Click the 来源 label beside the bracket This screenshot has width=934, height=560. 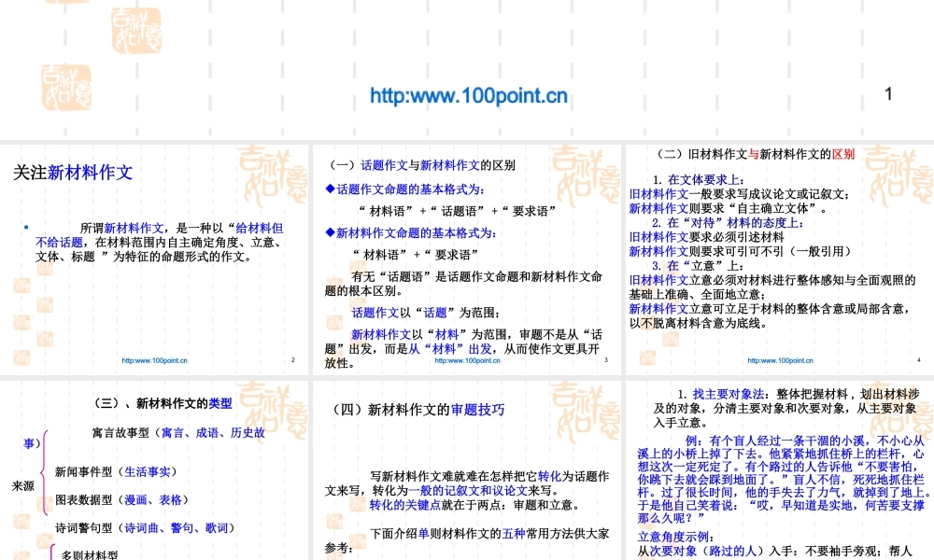(23, 486)
